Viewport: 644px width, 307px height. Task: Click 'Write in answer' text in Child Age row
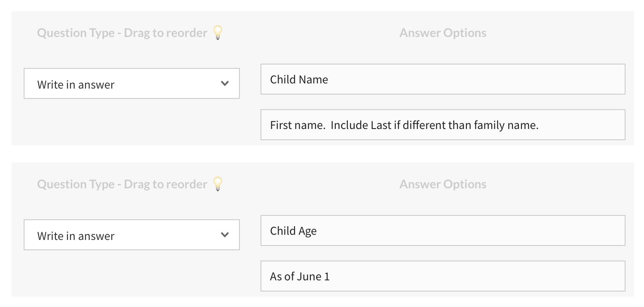76,236
